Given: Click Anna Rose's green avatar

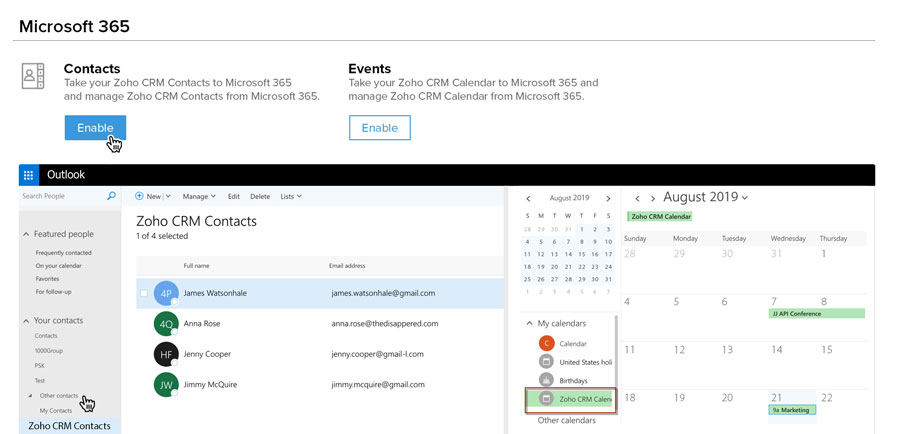Looking at the screenshot, I should pyautogui.click(x=167, y=324).
